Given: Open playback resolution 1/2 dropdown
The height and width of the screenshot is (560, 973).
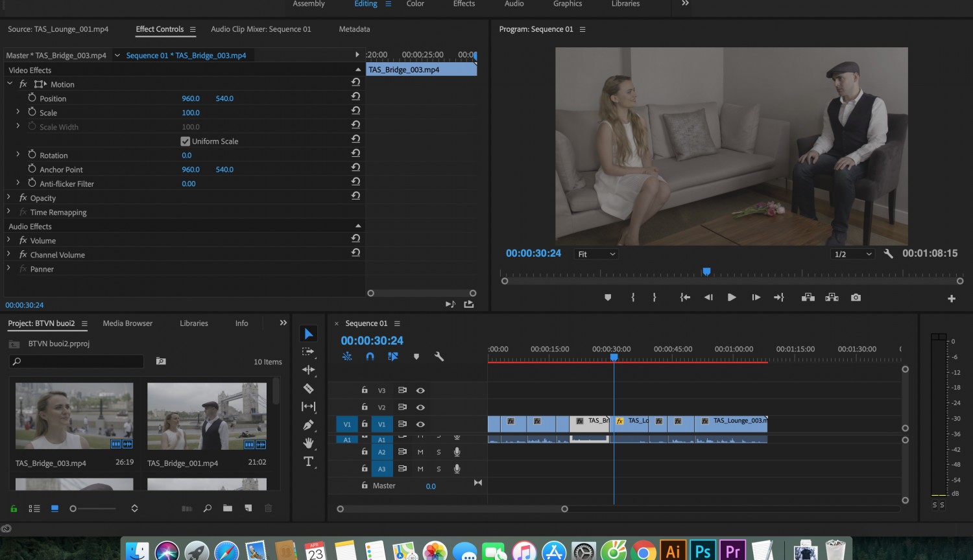Looking at the screenshot, I should (x=853, y=254).
